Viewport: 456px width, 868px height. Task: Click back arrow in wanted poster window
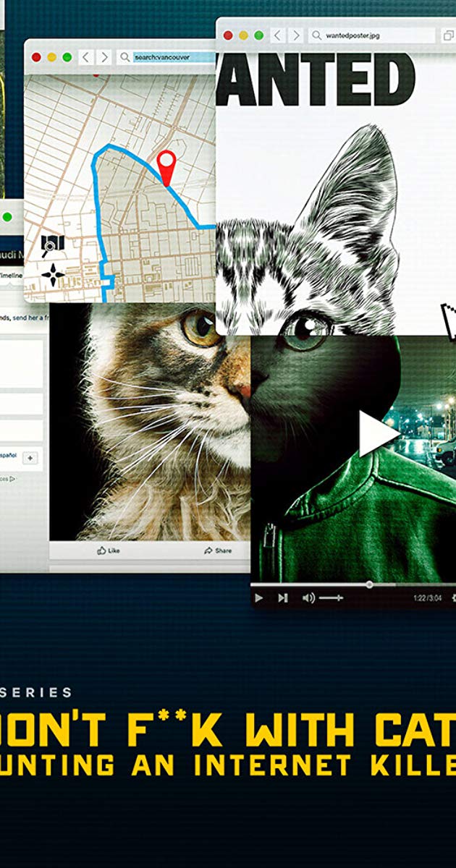point(277,35)
